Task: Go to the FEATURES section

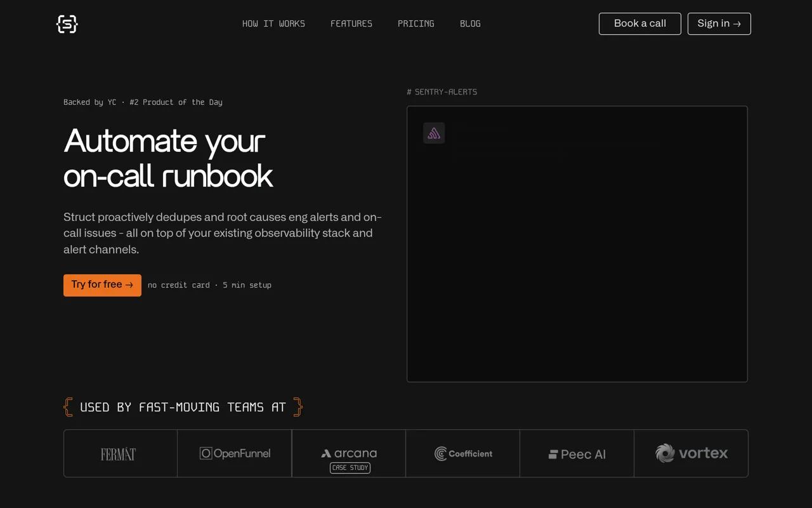Action: point(351,23)
